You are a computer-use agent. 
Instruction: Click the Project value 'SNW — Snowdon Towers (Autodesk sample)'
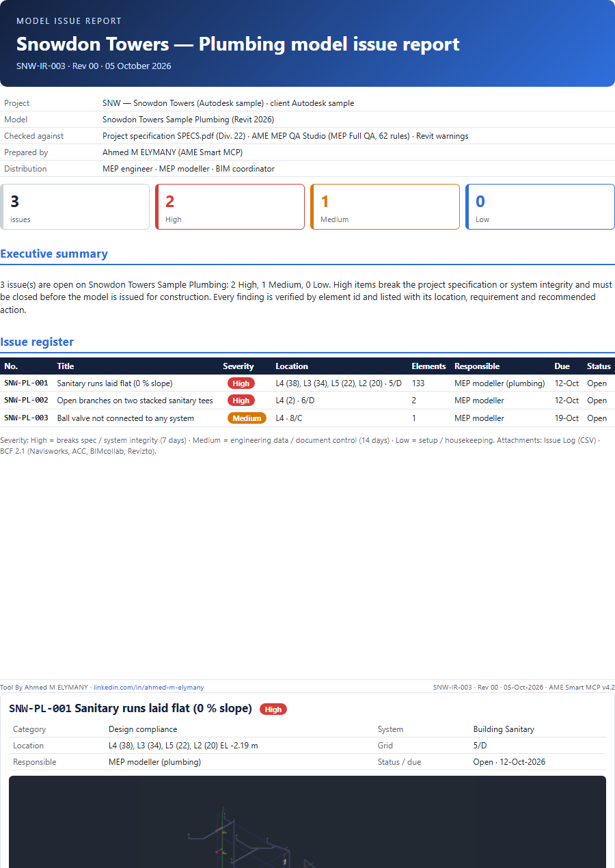pyautogui.click(x=183, y=103)
